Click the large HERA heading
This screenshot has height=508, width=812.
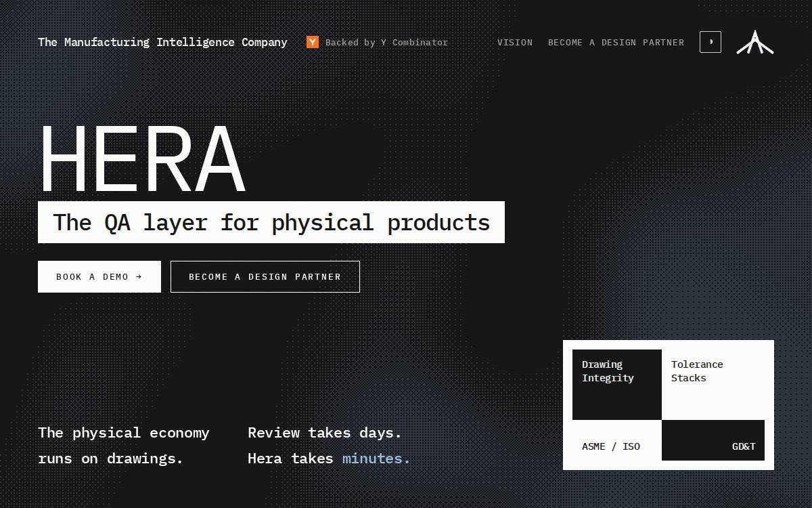click(x=142, y=159)
